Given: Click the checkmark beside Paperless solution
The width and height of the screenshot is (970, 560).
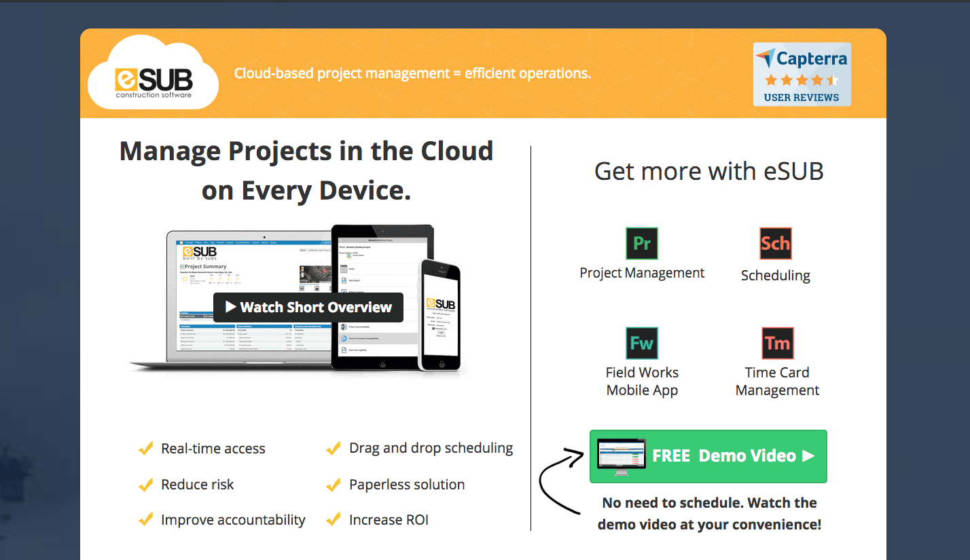Looking at the screenshot, I should pyautogui.click(x=334, y=485).
